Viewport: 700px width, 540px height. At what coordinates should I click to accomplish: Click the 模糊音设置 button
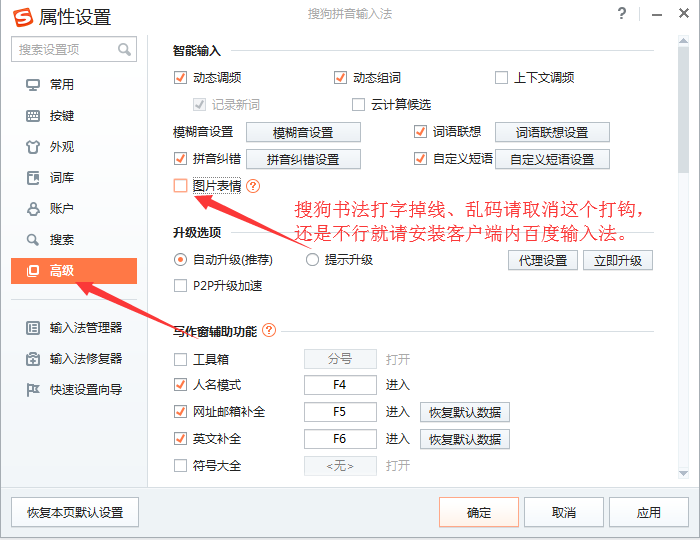pos(303,132)
